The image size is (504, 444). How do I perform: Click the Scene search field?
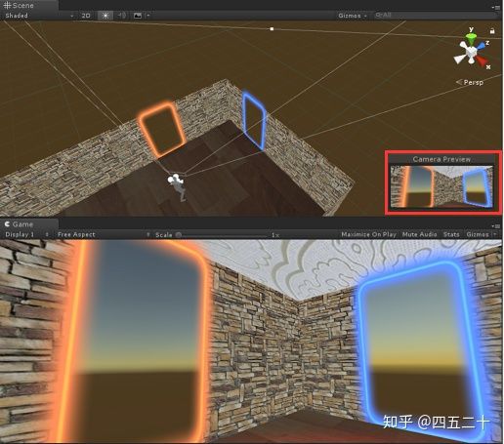click(x=435, y=15)
